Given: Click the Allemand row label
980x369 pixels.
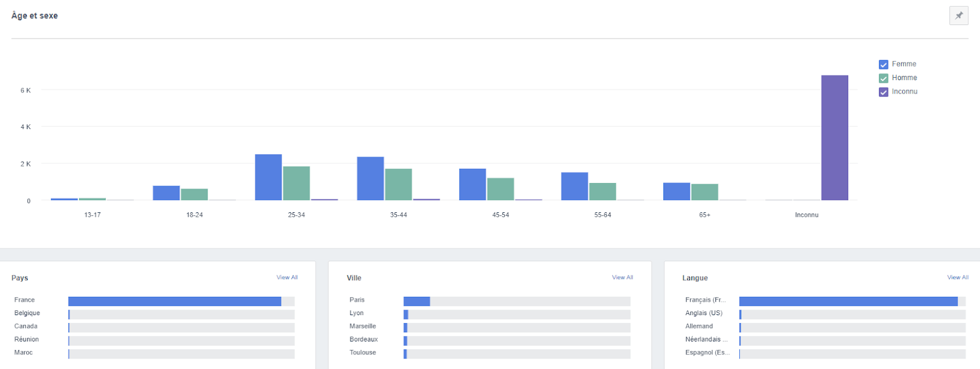Looking at the screenshot, I should click(699, 326).
